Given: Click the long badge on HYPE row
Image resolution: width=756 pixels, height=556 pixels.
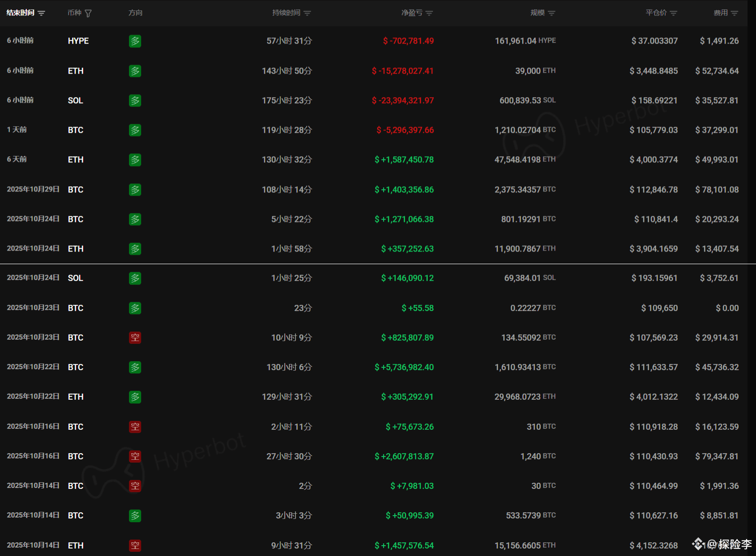Looking at the screenshot, I should pos(135,41).
